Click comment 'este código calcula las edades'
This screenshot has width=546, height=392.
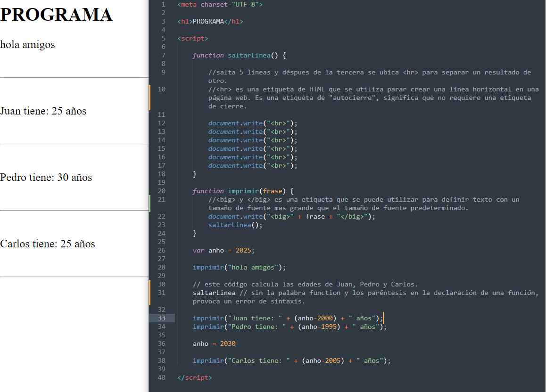point(305,285)
